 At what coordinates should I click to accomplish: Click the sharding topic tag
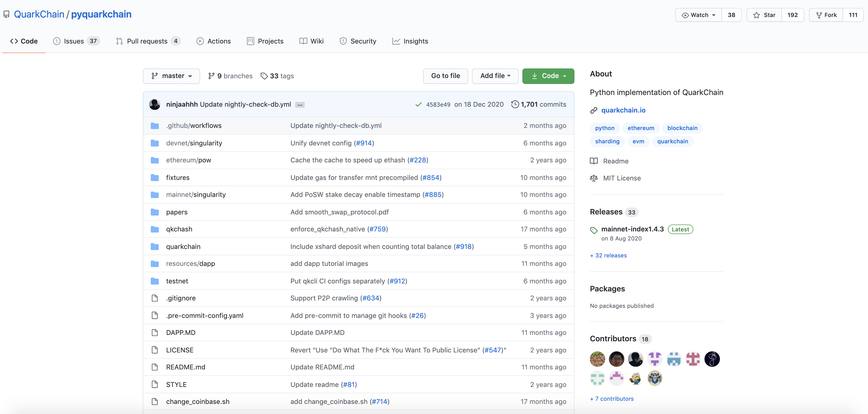tap(607, 141)
